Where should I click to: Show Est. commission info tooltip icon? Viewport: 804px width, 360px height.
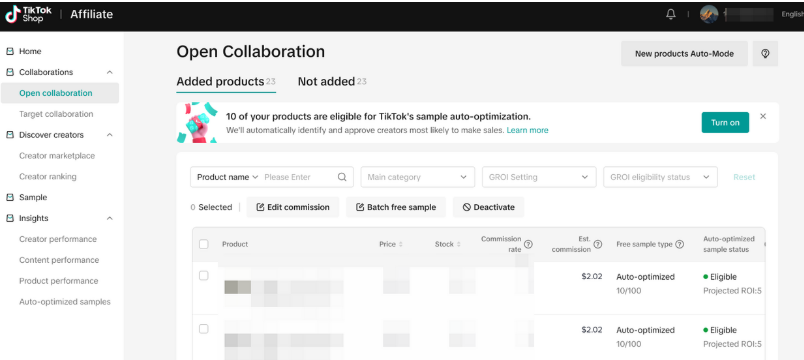tap(597, 245)
